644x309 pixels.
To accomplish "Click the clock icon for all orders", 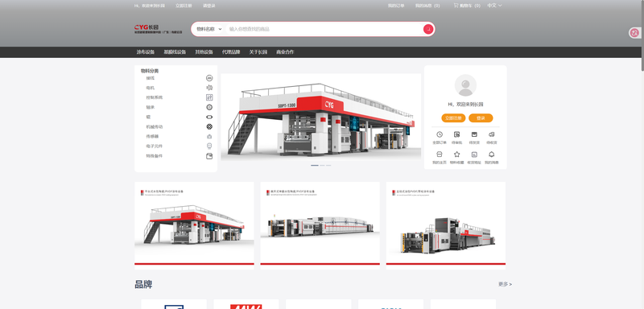I will coord(439,134).
